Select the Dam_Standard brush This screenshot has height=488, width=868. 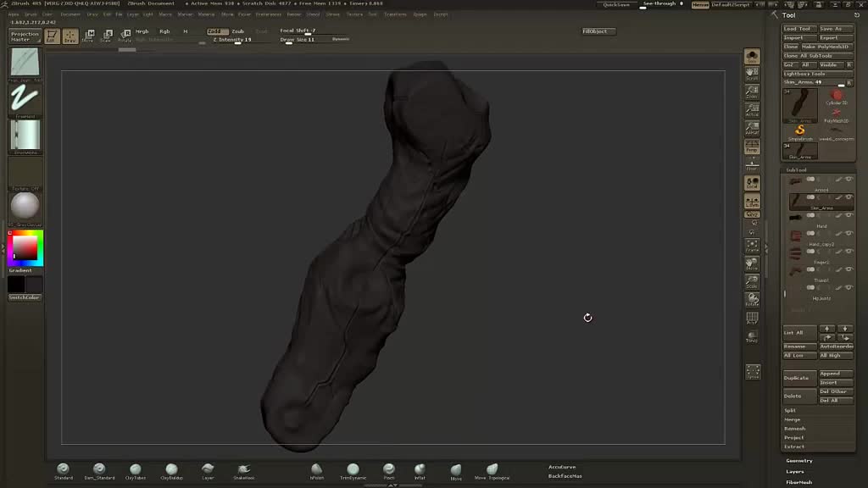[99, 469]
